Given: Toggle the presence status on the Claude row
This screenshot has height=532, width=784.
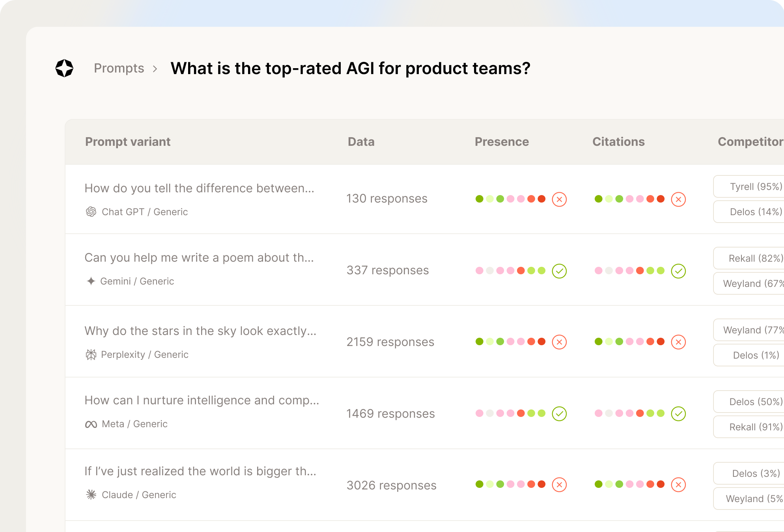Looking at the screenshot, I should click(x=559, y=484).
